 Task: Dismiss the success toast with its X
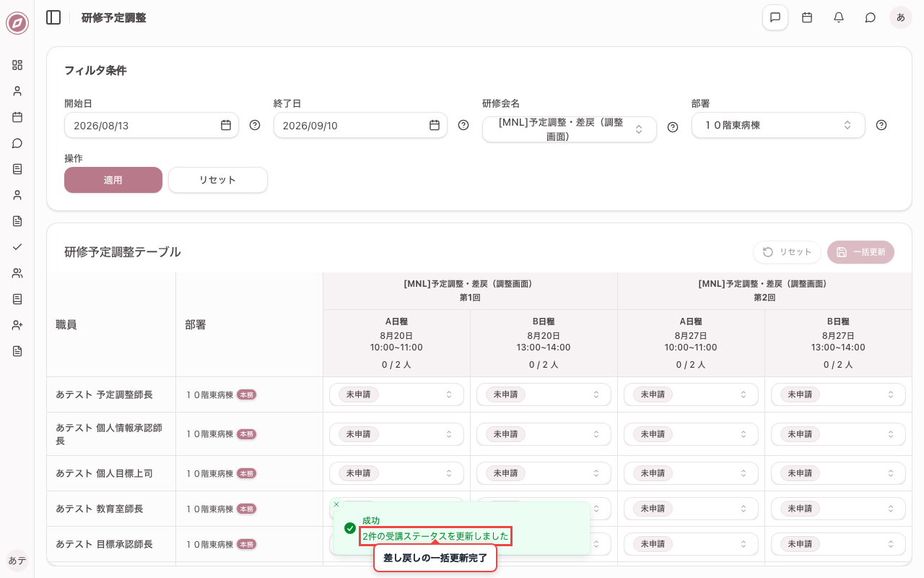tap(336, 504)
